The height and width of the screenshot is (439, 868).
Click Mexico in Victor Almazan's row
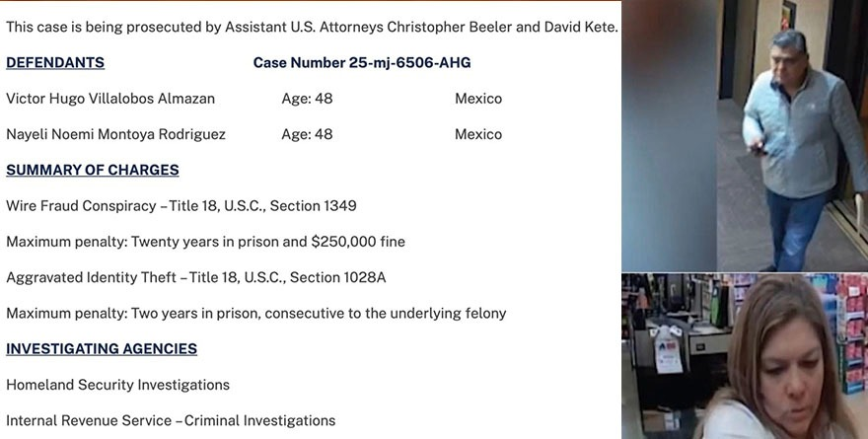478,99
